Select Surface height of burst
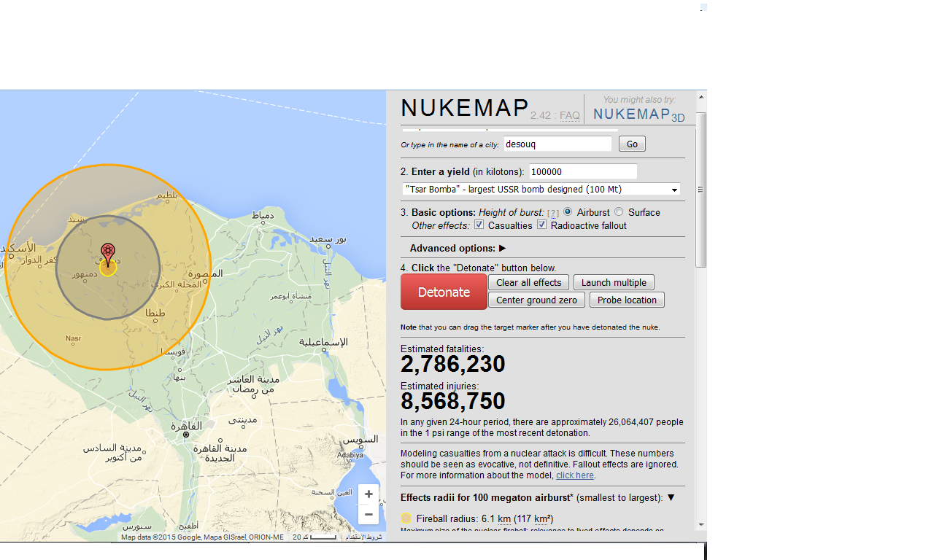934x560 pixels. click(x=619, y=212)
